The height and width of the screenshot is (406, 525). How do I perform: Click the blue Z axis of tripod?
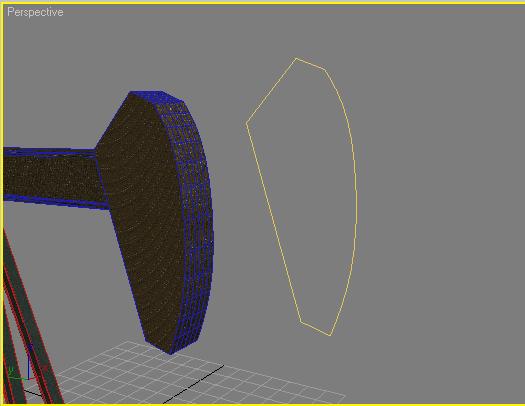(29, 362)
